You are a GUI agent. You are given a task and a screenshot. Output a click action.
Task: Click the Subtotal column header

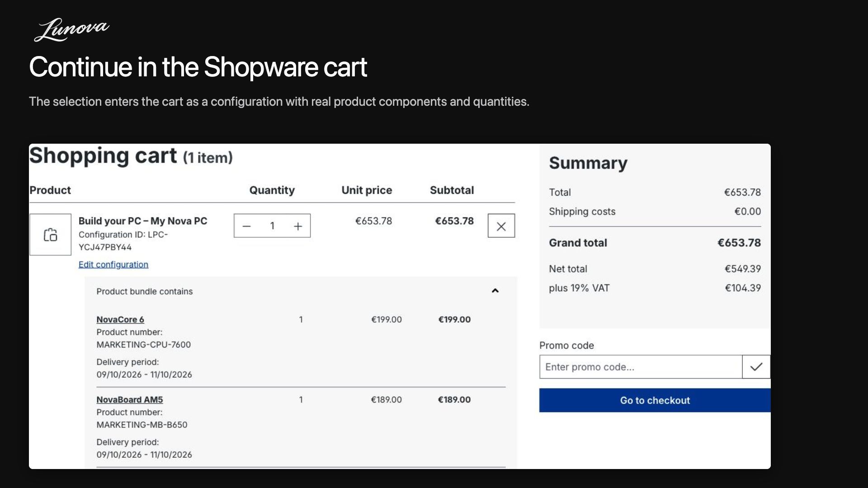click(x=452, y=190)
